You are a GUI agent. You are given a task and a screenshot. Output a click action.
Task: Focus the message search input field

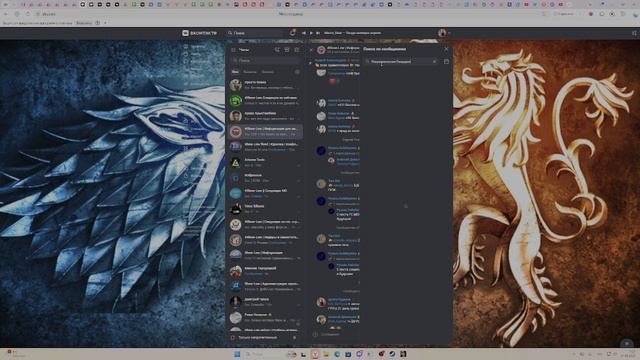(x=401, y=62)
